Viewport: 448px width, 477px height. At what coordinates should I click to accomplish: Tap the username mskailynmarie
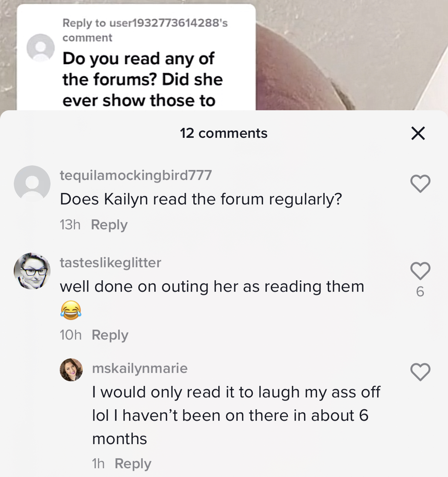coord(140,368)
